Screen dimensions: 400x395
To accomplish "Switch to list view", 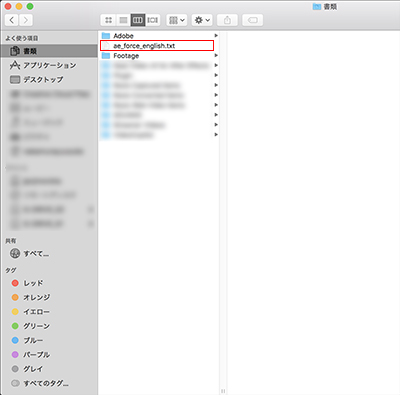I will coord(123,20).
